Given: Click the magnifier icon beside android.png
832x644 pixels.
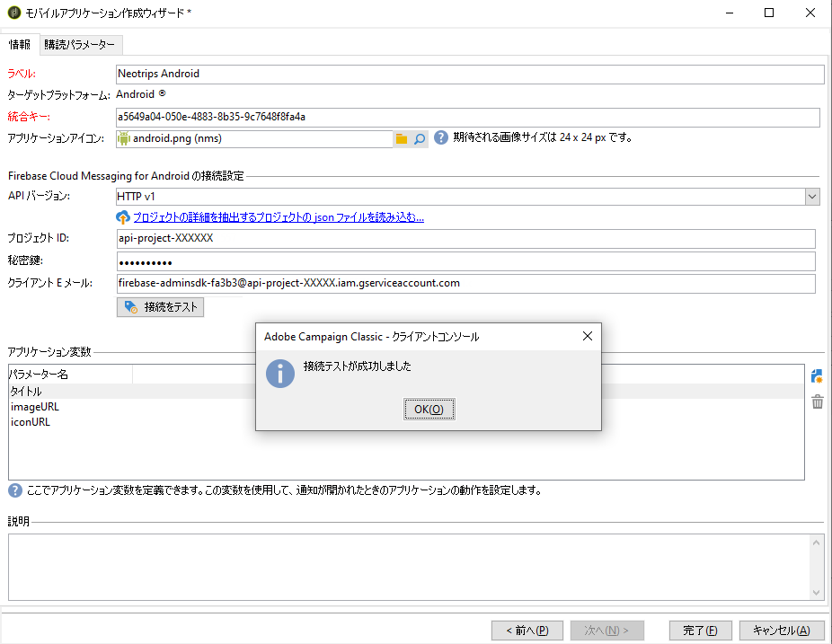Looking at the screenshot, I should (x=420, y=139).
